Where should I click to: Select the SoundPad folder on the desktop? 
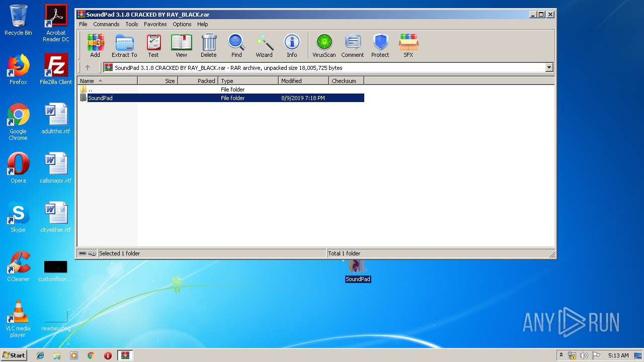coord(358,271)
